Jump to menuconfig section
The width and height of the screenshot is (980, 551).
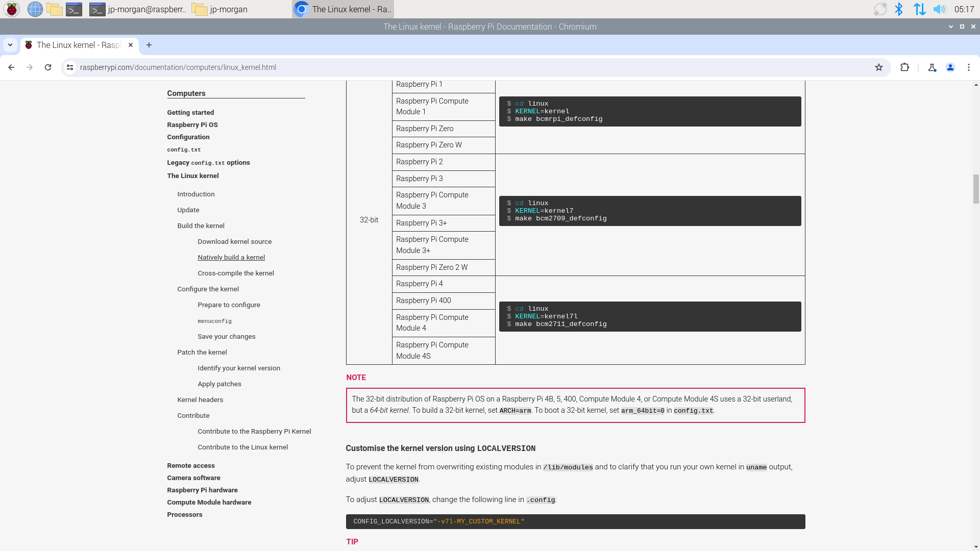[214, 321]
